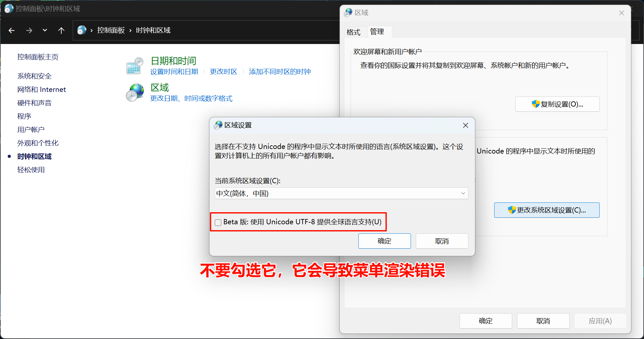Click the shield icon on 更改系统区域设置 button
Image resolution: width=644 pixels, height=339 pixels.
pos(512,210)
